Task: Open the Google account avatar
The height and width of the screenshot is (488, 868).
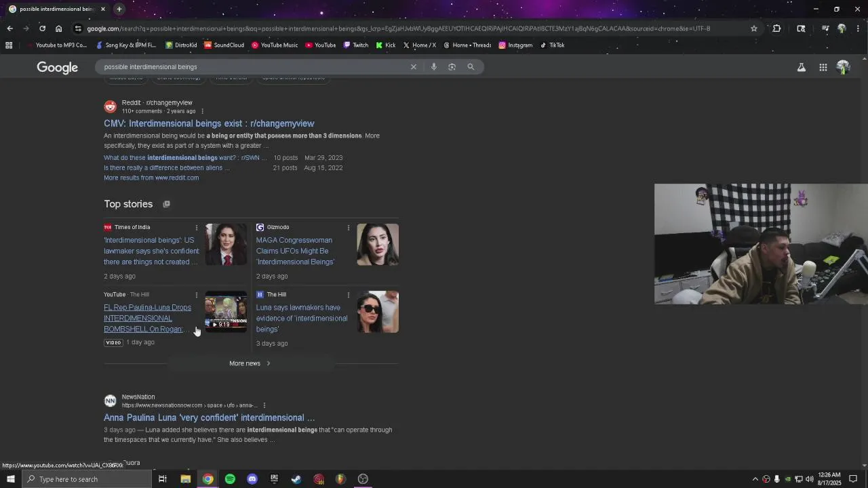Action: [x=843, y=67]
